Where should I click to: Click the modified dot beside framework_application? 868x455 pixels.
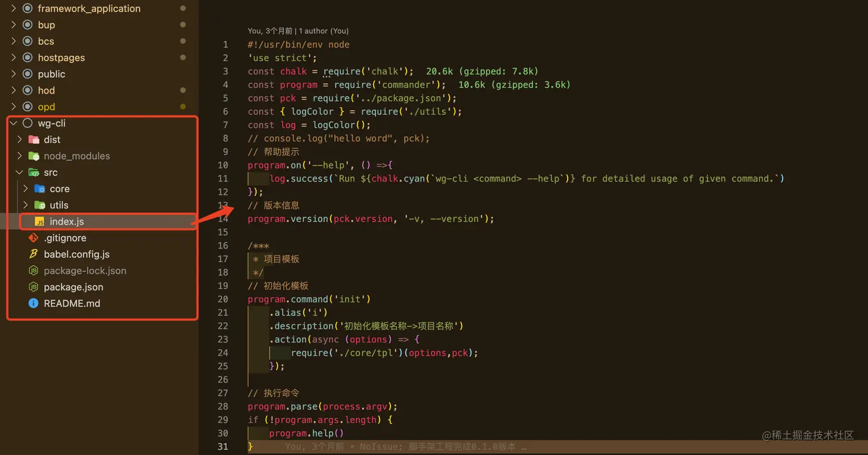183,9
